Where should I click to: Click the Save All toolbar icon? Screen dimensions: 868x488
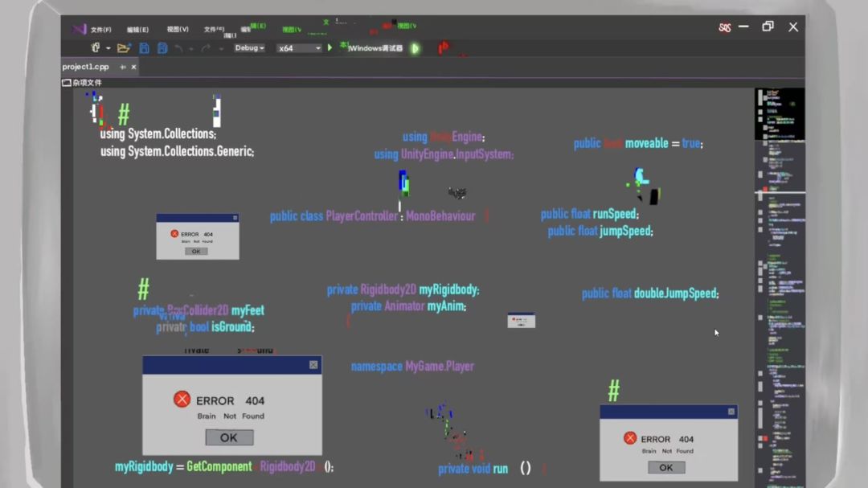[x=162, y=48]
